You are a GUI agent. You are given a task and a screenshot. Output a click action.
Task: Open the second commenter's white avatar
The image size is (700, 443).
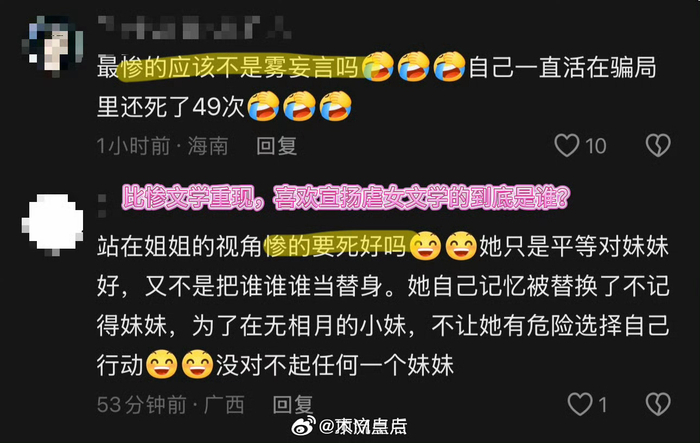(x=53, y=224)
